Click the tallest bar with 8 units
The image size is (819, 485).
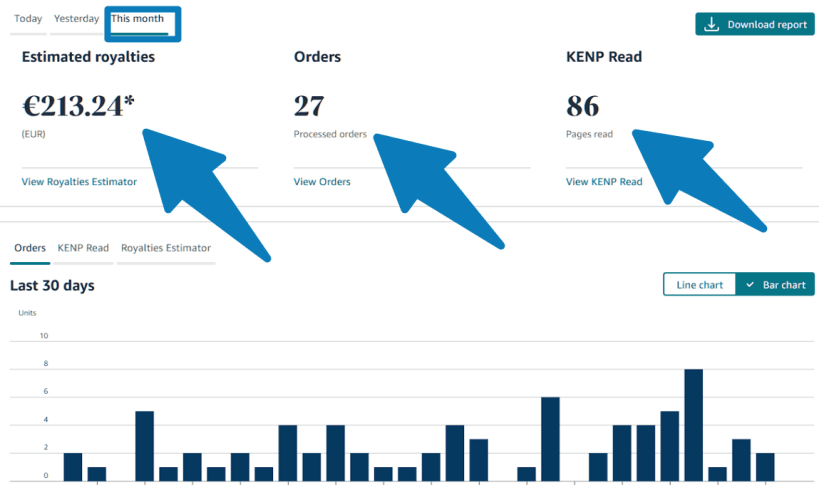693,425
